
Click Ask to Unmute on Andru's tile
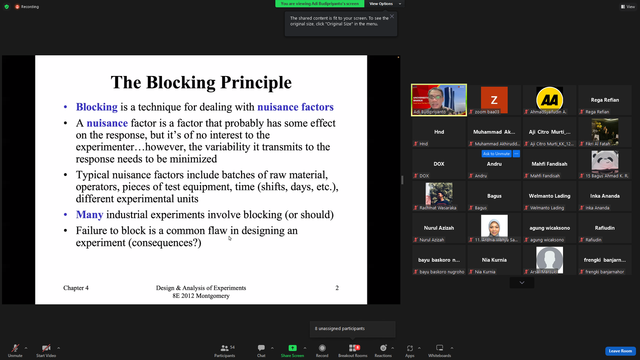pyautogui.click(x=496, y=154)
